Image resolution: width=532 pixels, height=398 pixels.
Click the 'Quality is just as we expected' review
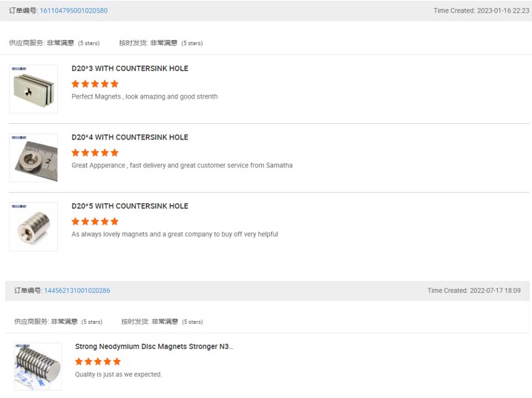pos(118,374)
